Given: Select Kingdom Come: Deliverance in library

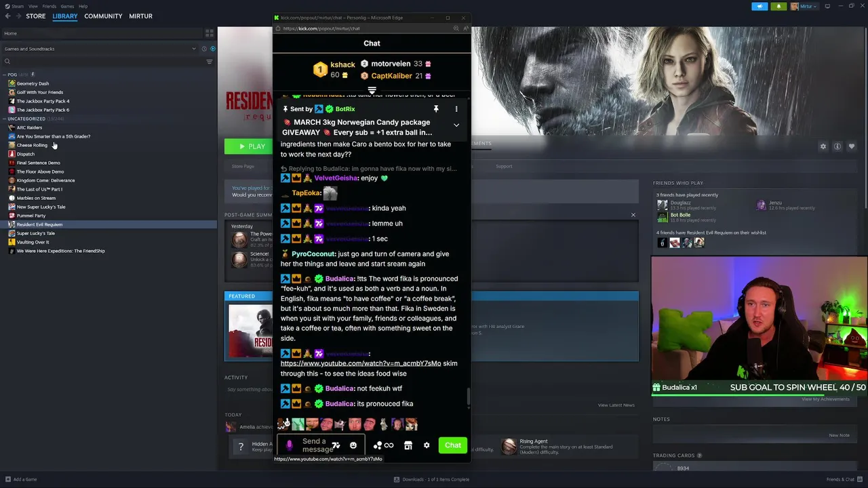Looking at the screenshot, I should coord(45,180).
